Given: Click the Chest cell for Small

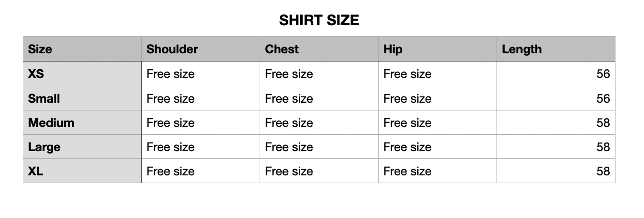Looking at the screenshot, I should (x=289, y=98).
